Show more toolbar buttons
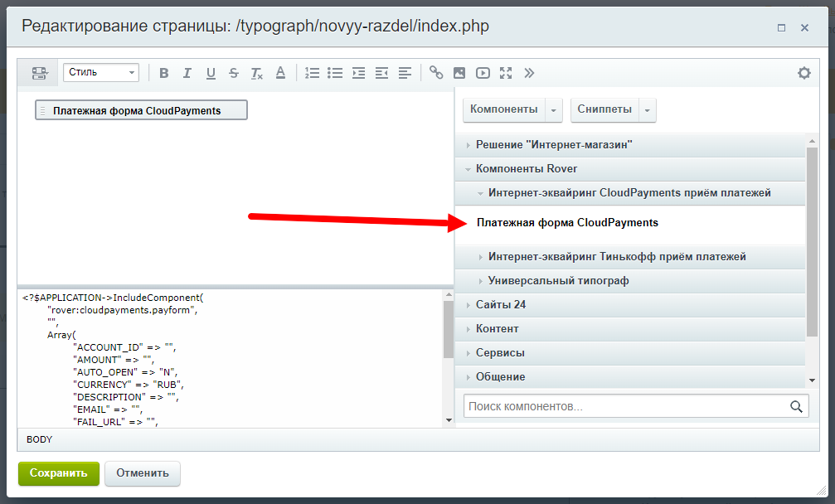This screenshot has width=835, height=504. tap(529, 73)
